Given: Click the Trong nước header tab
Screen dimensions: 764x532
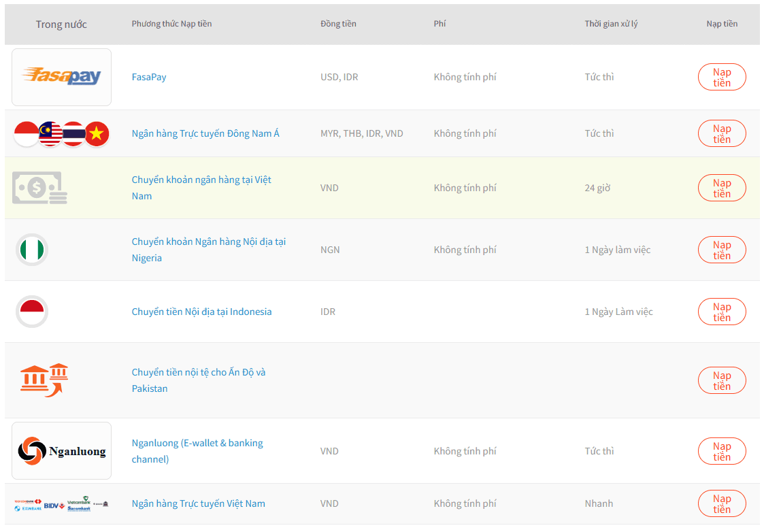Looking at the screenshot, I should point(61,24).
